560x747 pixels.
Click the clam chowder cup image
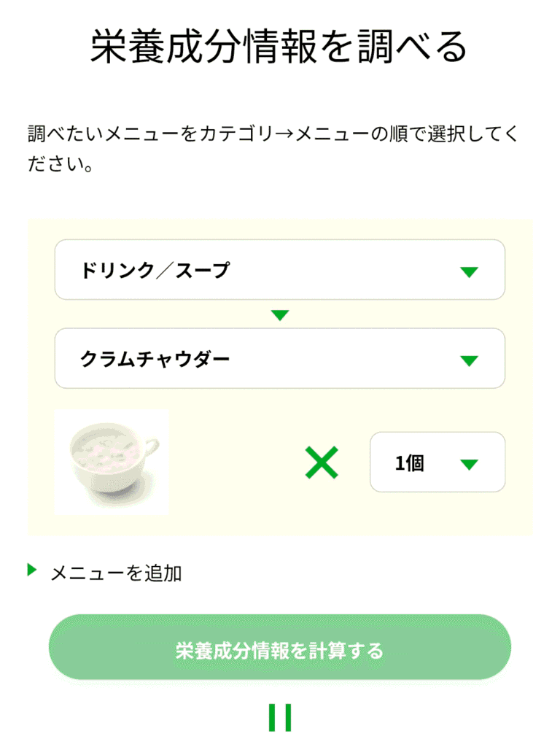pos(112,462)
